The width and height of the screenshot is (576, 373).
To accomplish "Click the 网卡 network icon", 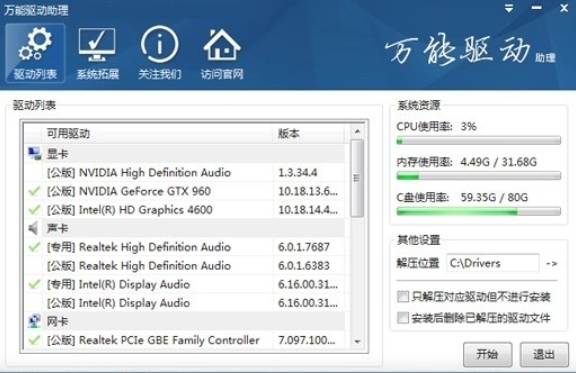I will (35, 321).
